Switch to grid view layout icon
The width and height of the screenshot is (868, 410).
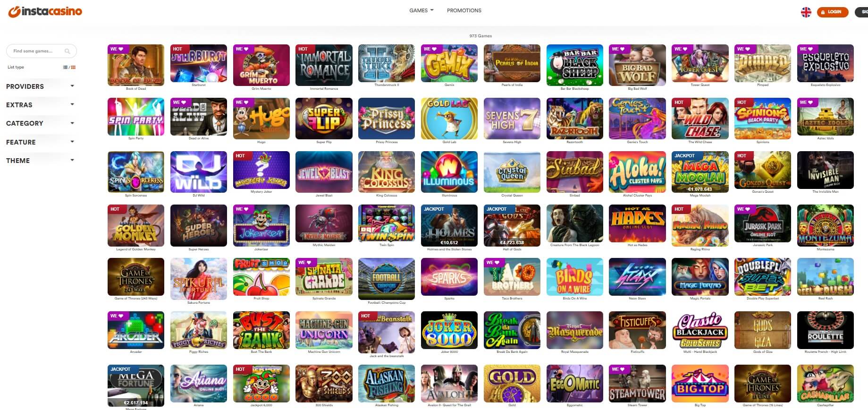(x=74, y=68)
